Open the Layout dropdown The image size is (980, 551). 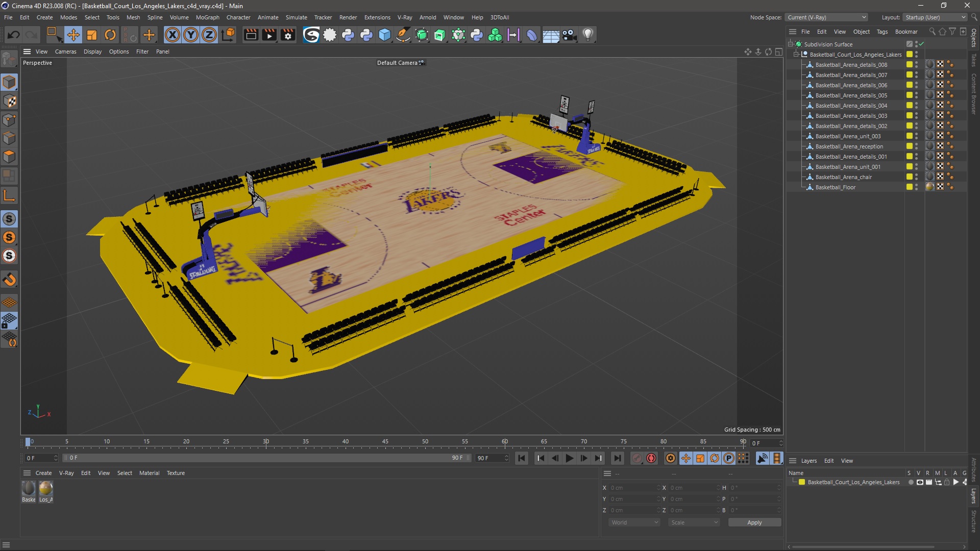pos(935,17)
